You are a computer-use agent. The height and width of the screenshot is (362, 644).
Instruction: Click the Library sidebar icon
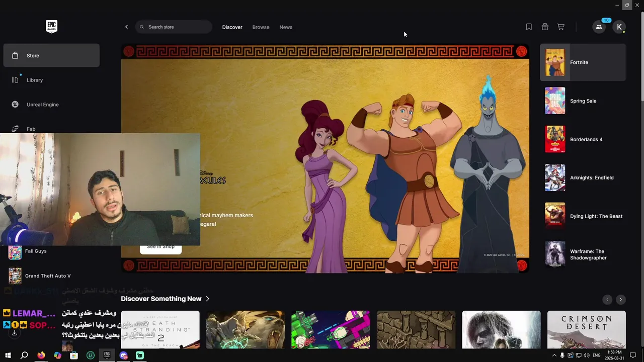coord(15,80)
